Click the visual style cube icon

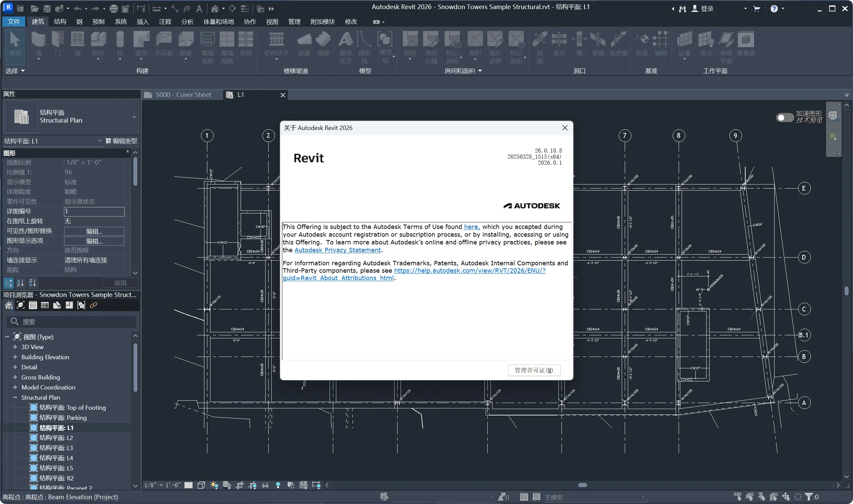point(201,485)
